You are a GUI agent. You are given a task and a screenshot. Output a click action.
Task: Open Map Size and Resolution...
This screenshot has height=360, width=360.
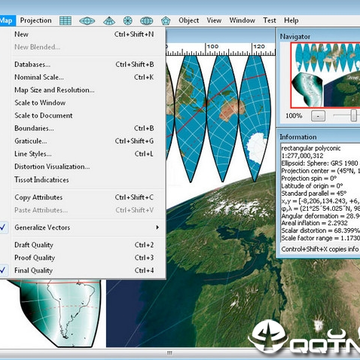[x=83, y=90]
